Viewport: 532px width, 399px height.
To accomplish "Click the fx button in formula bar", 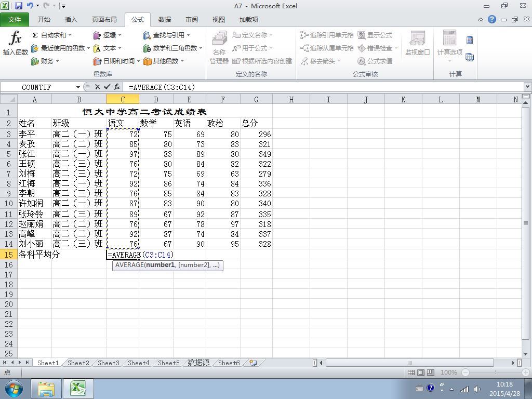I will (x=117, y=87).
